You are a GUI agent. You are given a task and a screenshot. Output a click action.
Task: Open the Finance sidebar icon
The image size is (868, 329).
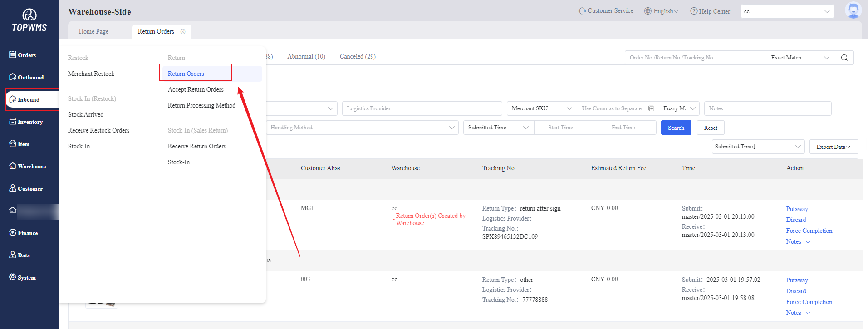tap(13, 233)
